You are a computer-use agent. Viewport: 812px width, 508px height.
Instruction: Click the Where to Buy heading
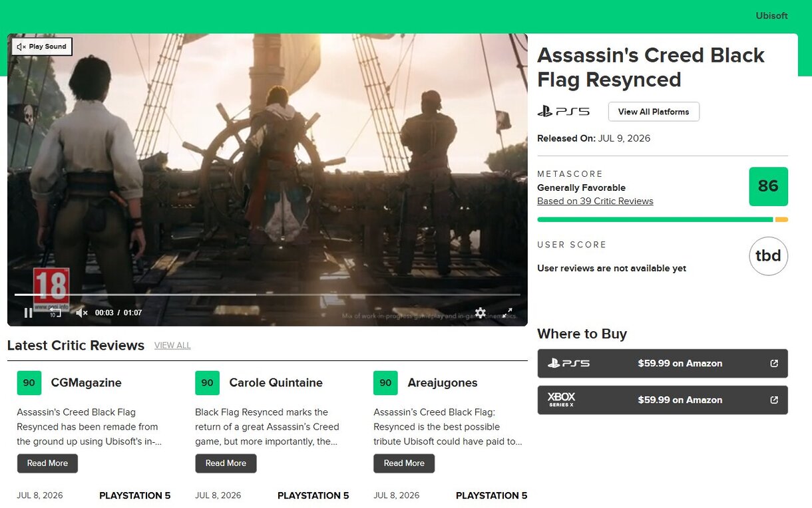coord(582,334)
